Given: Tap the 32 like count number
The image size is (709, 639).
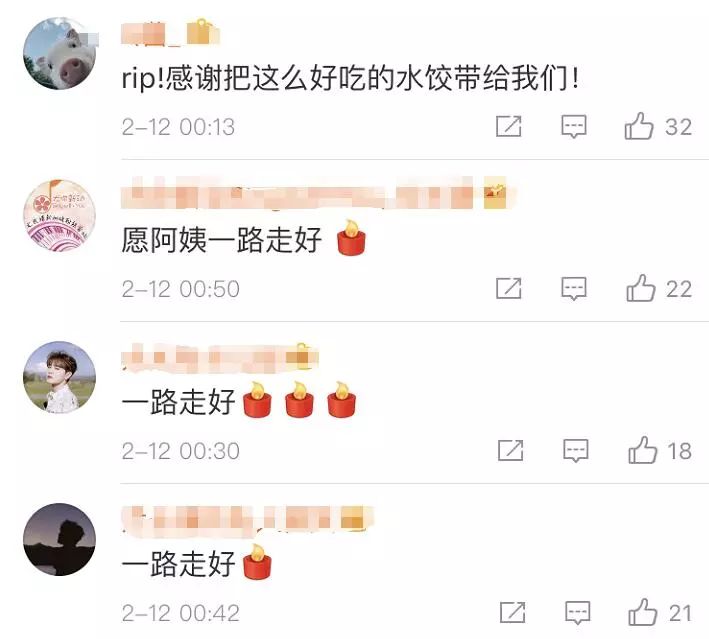Looking at the screenshot, I should click(x=678, y=127).
